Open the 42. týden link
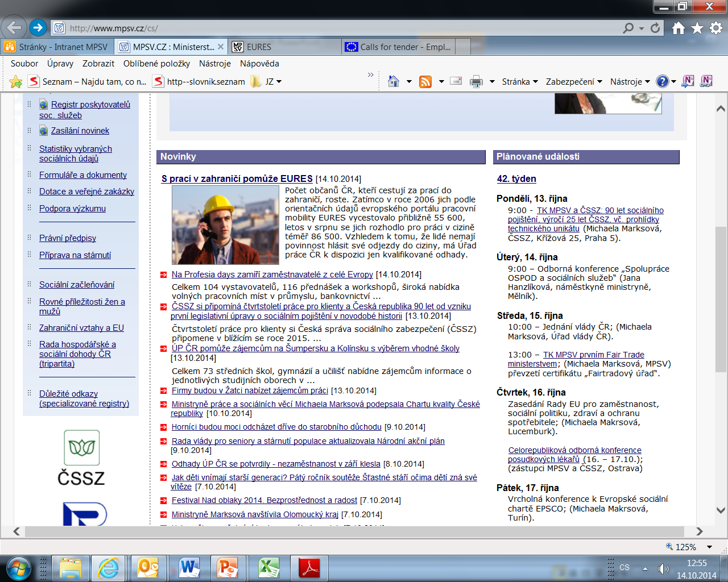The image size is (728, 582). coord(516,178)
